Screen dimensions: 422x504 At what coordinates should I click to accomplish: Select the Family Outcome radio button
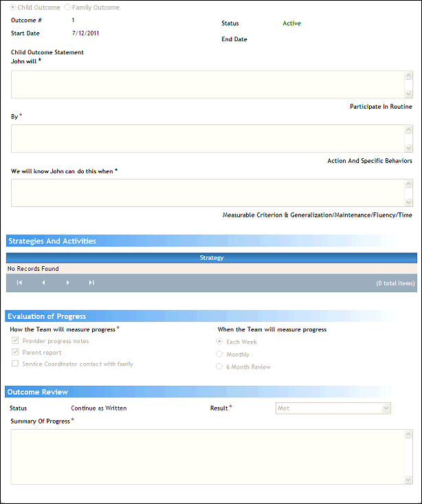coord(67,8)
